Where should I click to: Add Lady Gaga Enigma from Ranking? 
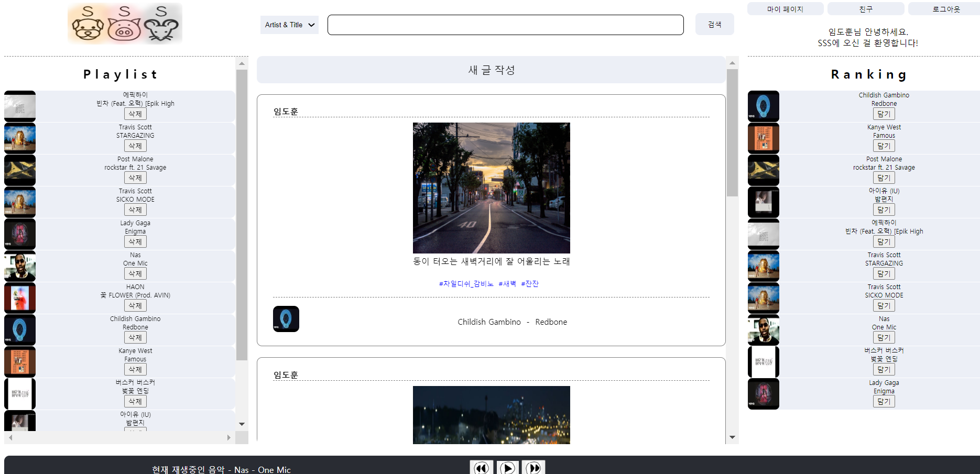[884, 401]
